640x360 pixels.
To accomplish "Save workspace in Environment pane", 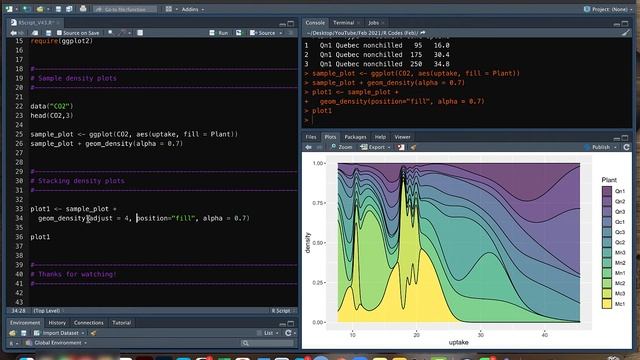I will point(24,333).
